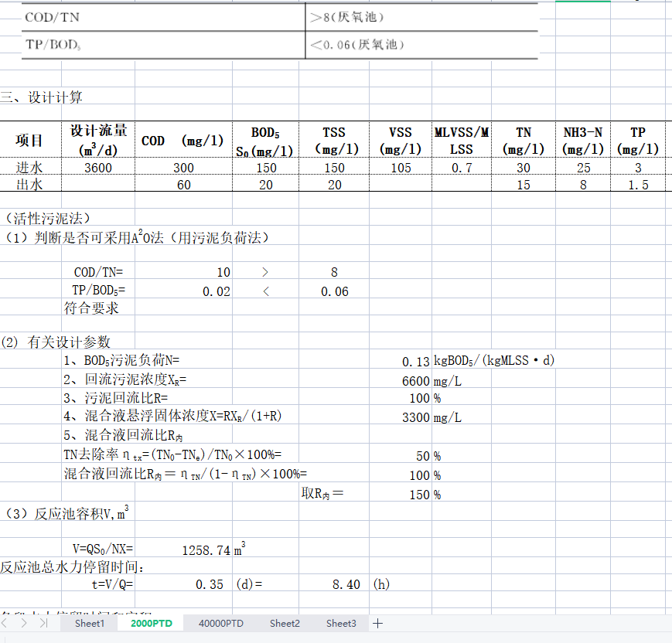672x643 pixels.
Task: Select influent TN value 30
Action: pyautogui.click(x=524, y=168)
